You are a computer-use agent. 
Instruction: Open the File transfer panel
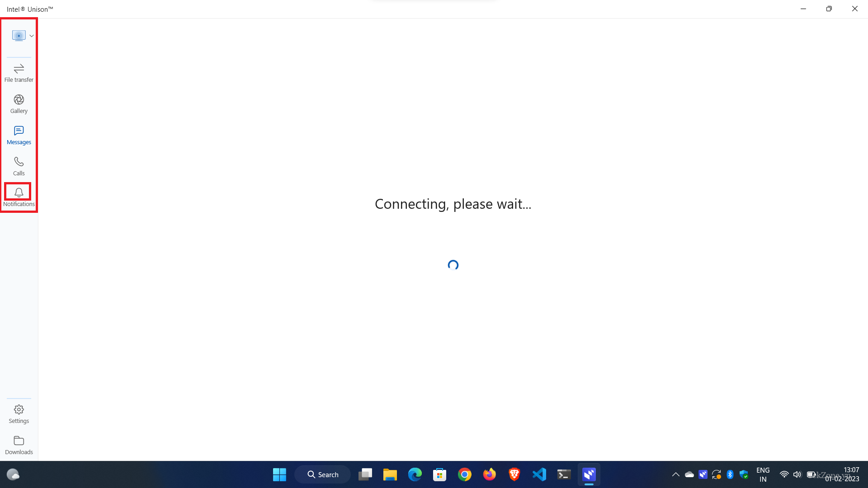(x=19, y=72)
